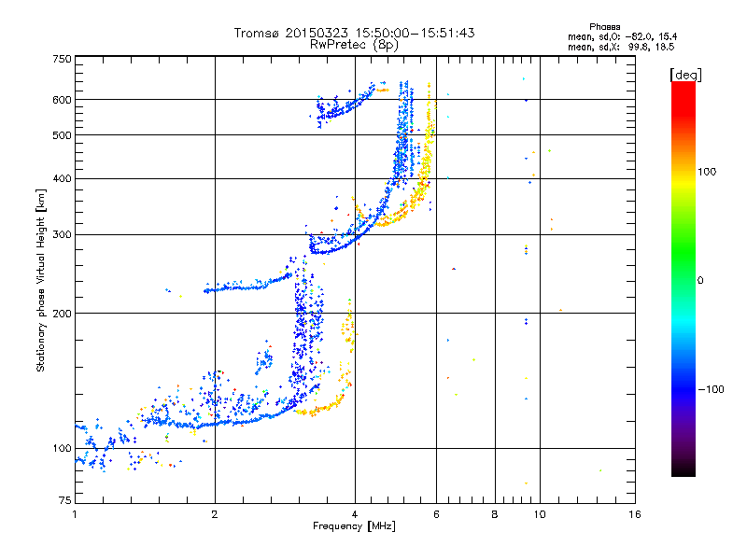747x560 pixels.
Task: Click the y-axis tick label '750'
Action: coord(62,59)
